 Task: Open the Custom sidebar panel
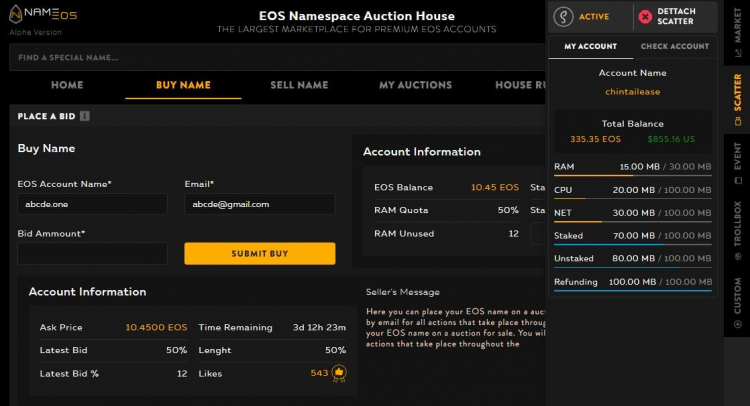coord(737,303)
